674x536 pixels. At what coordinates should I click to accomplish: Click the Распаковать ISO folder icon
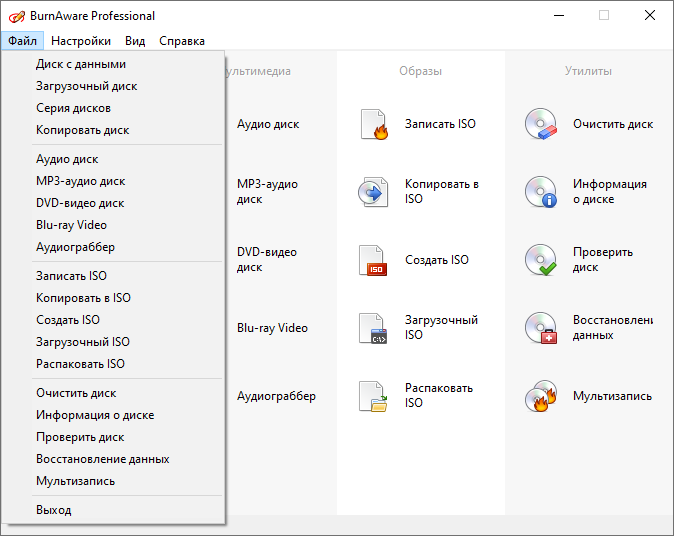click(x=373, y=396)
